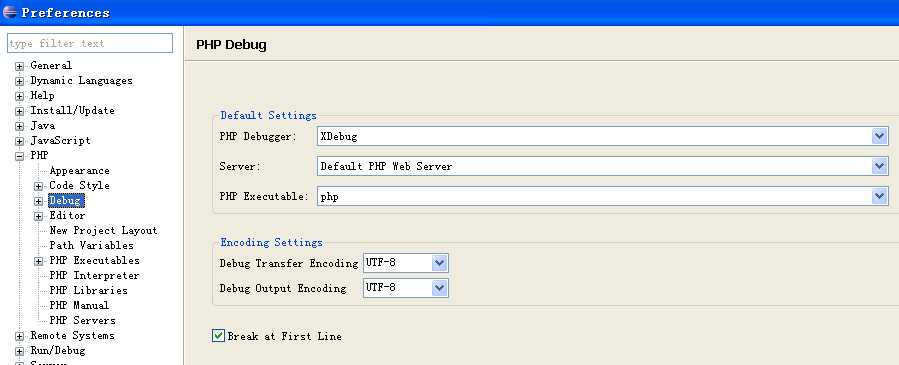The width and height of the screenshot is (899, 365).
Task: Open the Editor page under PHP
Action: (67, 215)
